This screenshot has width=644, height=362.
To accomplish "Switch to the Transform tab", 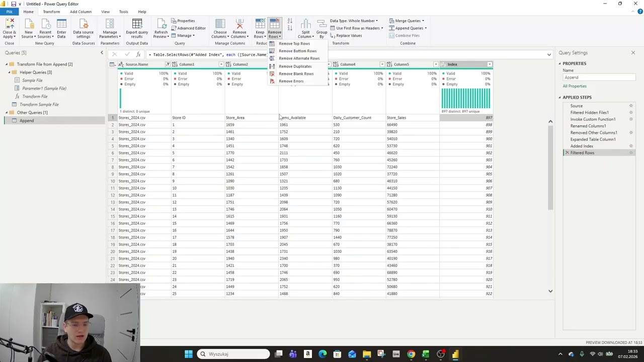I will pos(51,12).
